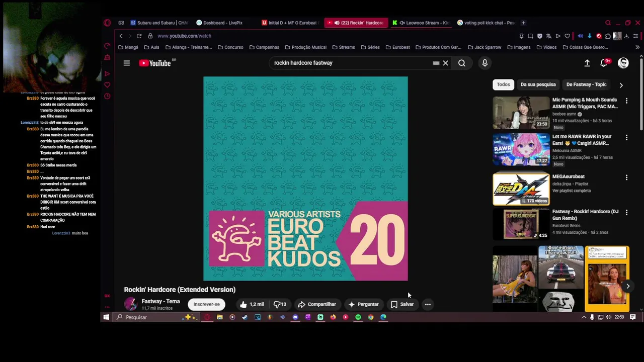This screenshot has height=362, width=644.
Task: Advance the Shorts shelf with the next arrow
Action: pyautogui.click(x=628, y=286)
